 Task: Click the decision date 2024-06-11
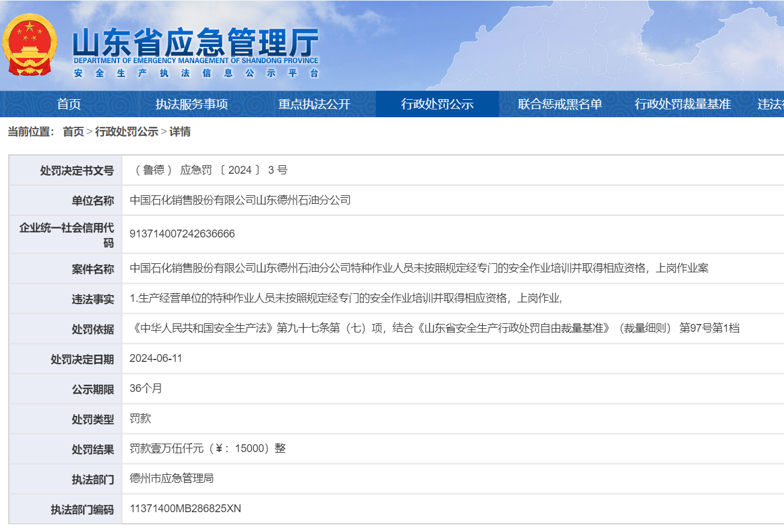(x=156, y=358)
